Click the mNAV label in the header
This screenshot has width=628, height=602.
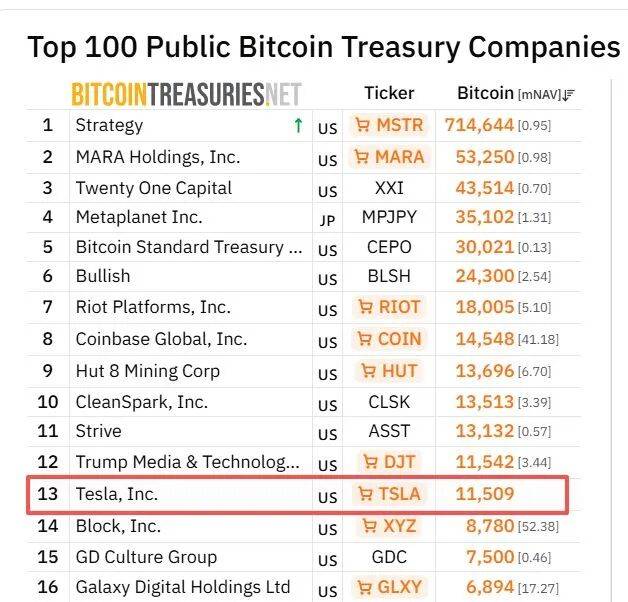click(539, 94)
